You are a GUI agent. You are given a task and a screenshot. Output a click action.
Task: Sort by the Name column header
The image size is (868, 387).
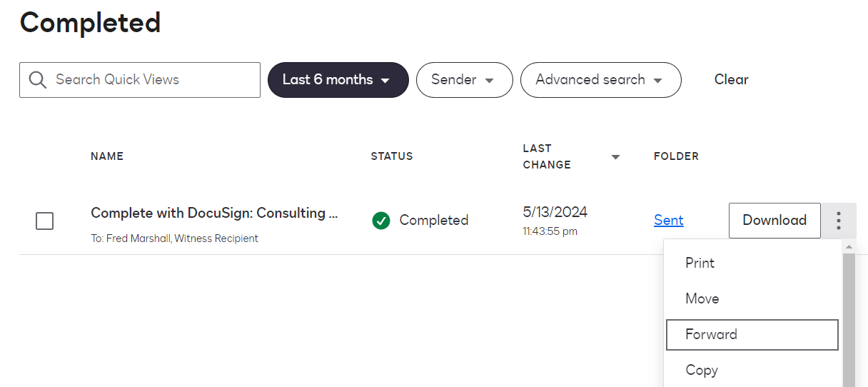point(107,156)
